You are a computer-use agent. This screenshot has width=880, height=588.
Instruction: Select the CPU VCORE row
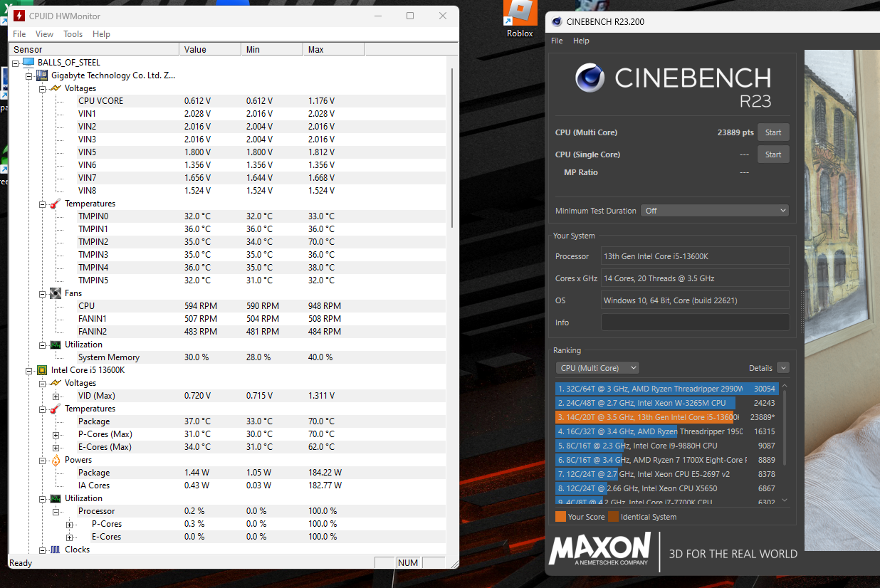point(261,101)
